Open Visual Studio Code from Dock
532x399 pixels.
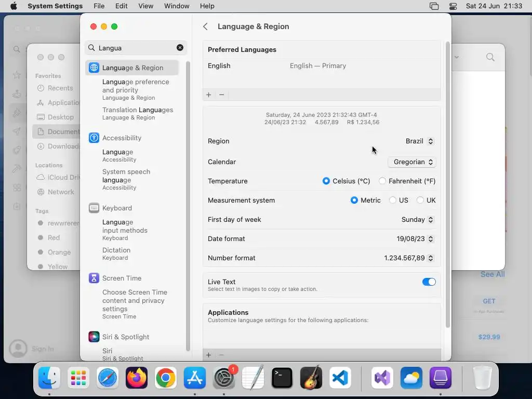(340, 378)
